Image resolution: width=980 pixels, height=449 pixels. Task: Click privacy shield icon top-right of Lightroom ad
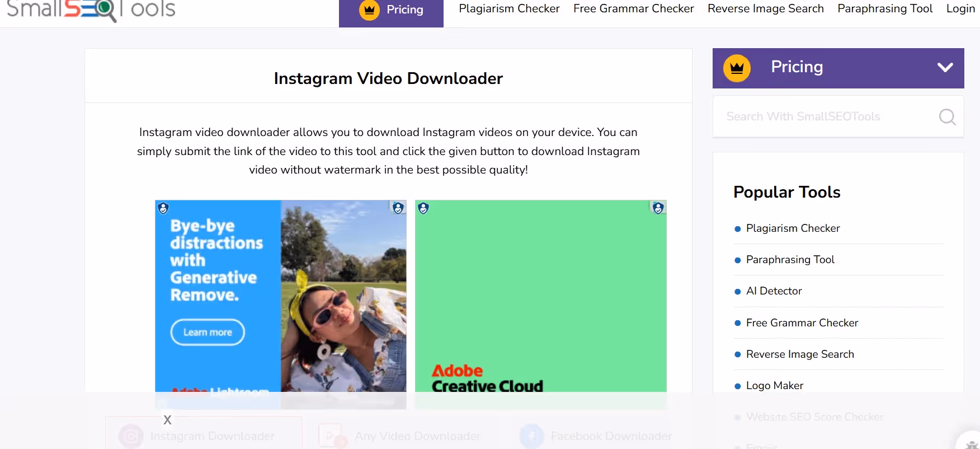click(398, 208)
